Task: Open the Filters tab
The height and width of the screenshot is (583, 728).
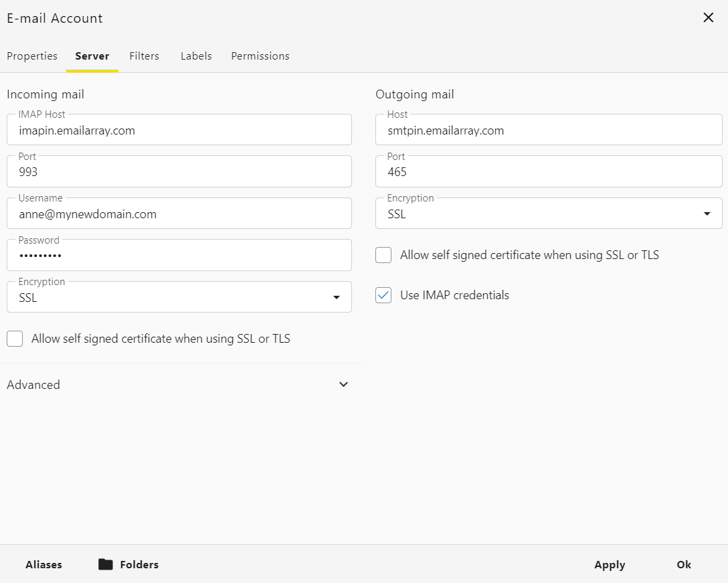Action: click(x=144, y=56)
